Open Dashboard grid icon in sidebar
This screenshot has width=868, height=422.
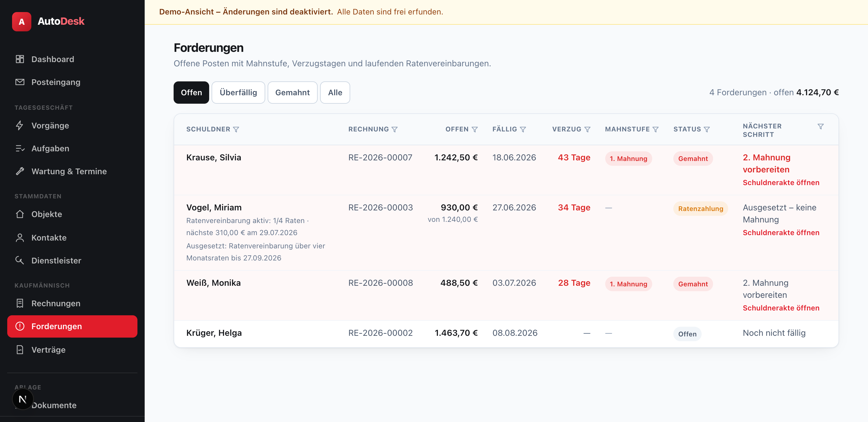coord(20,59)
